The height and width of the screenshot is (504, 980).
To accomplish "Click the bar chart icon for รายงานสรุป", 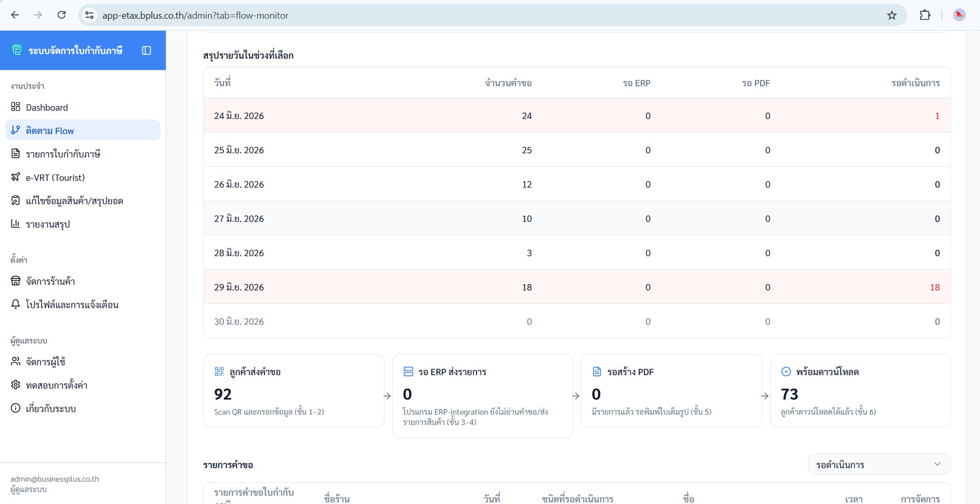I will coord(16,224).
